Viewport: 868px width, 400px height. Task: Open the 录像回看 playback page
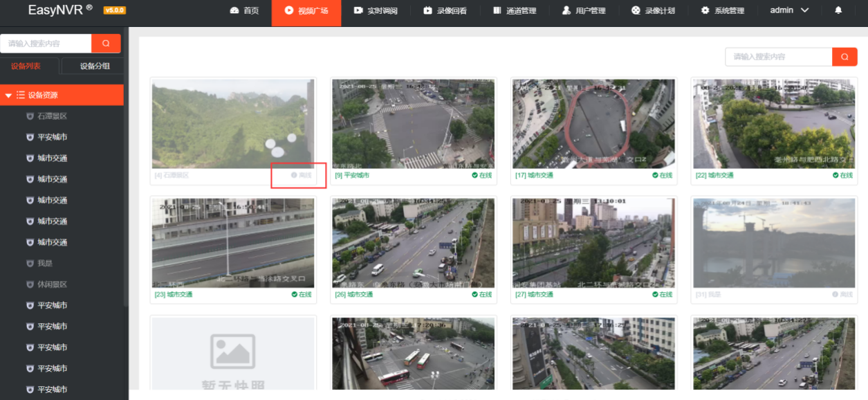[x=445, y=10]
